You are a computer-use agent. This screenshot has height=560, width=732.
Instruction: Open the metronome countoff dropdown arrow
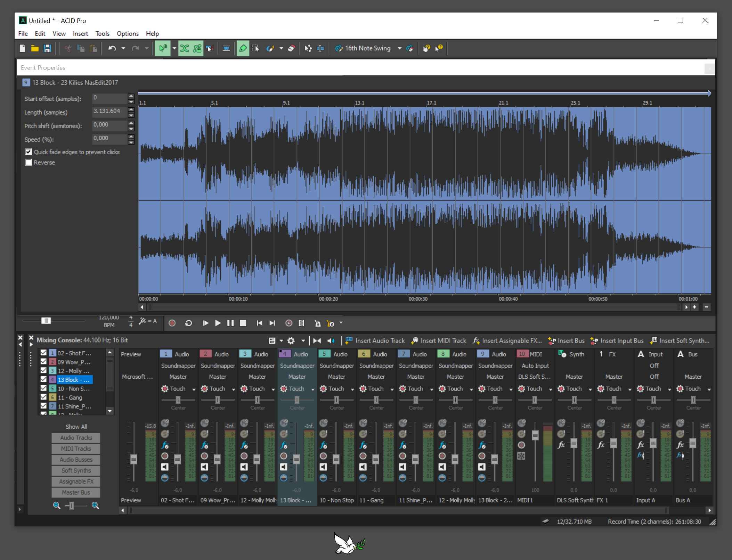(341, 323)
